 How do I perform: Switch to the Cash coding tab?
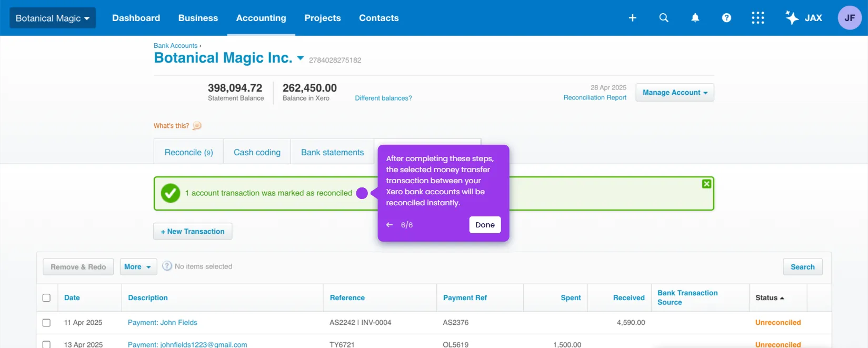pos(257,152)
